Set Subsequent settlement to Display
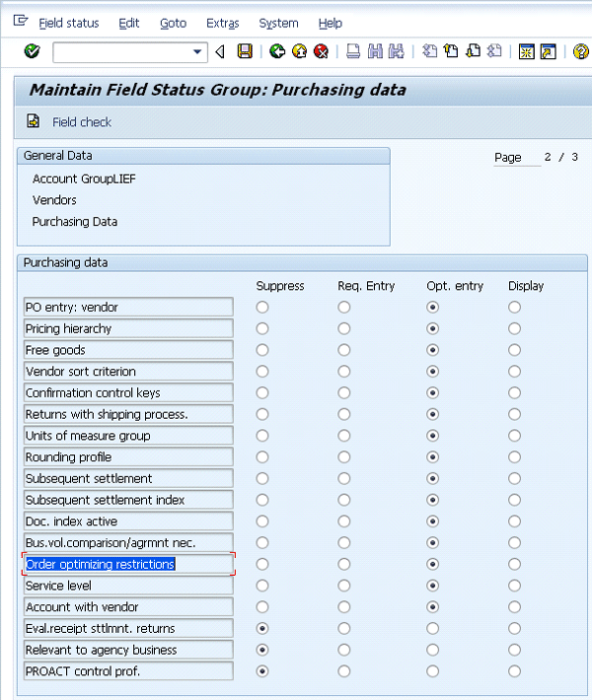This screenshot has width=592, height=700. pos(514,478)
